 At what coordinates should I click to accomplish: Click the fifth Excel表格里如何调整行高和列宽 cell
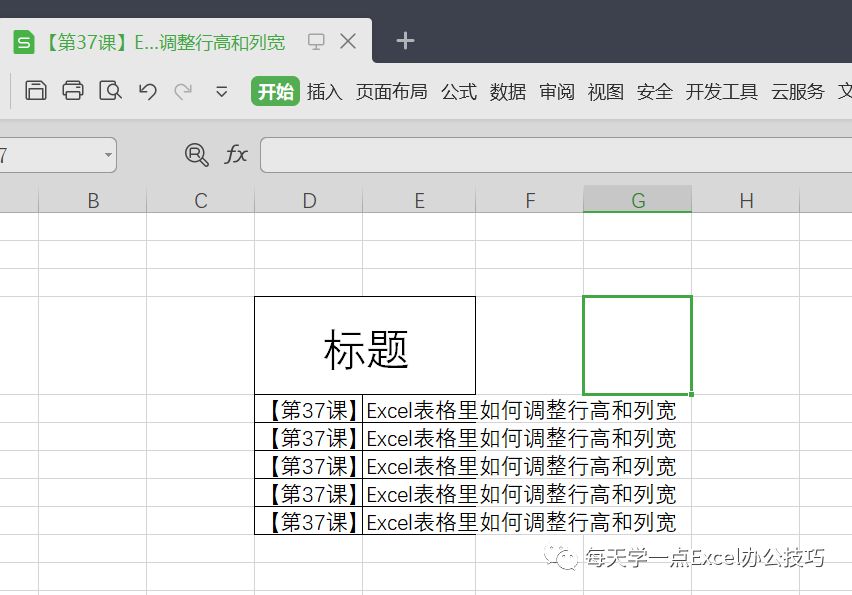tap(419, 521)
